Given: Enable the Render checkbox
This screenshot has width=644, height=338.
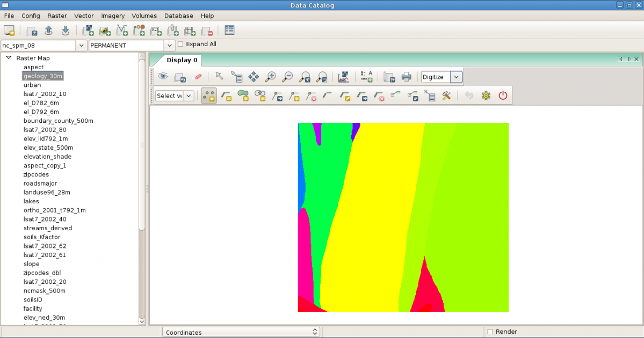Looking at the screenshot, I should coord(490,332).
